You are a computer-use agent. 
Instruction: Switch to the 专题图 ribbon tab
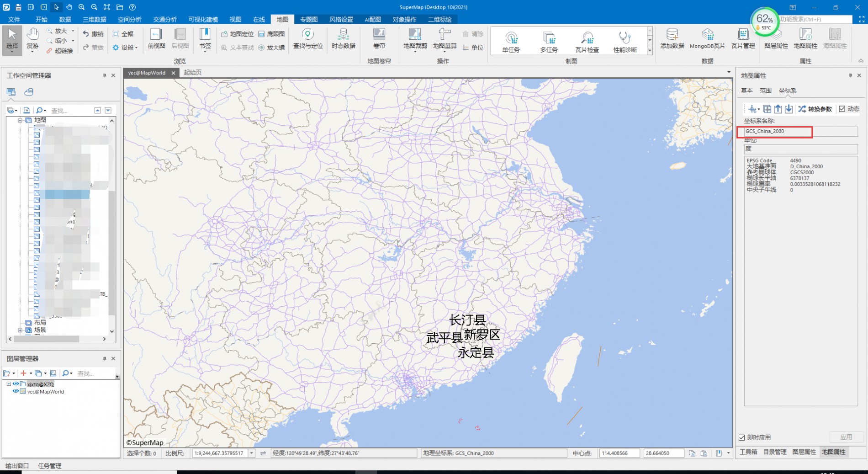tap(309, 19)
